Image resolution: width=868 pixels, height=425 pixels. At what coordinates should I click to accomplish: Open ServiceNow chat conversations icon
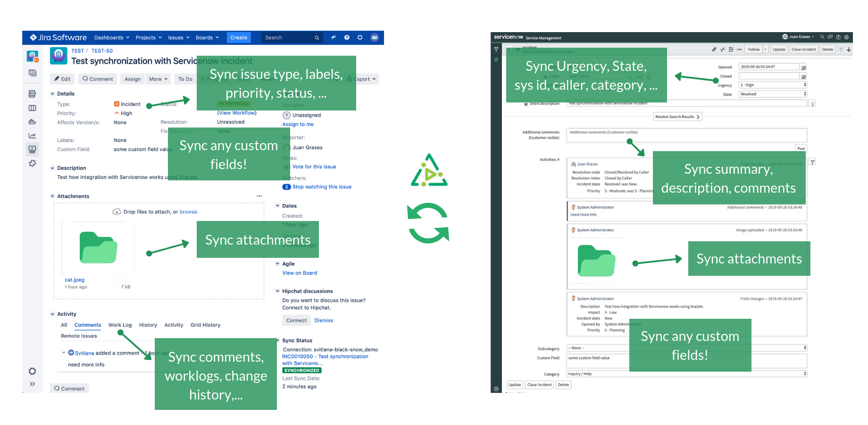(830, 37)
